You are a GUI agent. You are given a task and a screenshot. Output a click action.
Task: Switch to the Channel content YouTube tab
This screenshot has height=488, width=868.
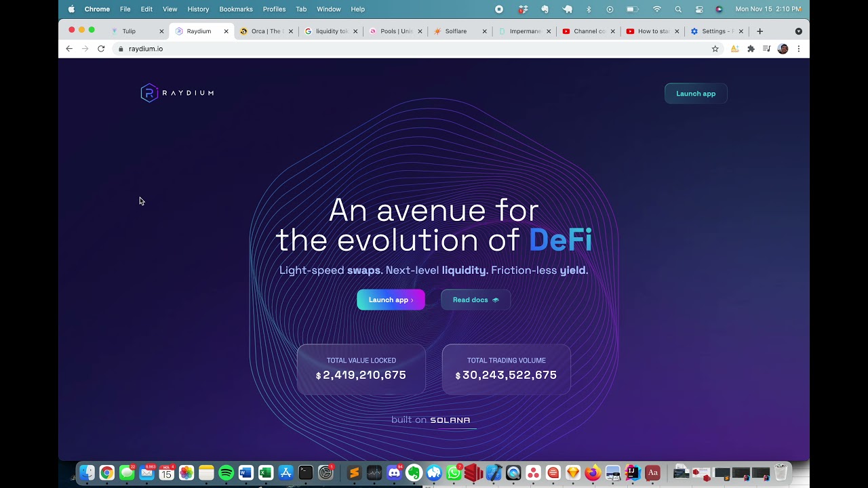point(589,31)
